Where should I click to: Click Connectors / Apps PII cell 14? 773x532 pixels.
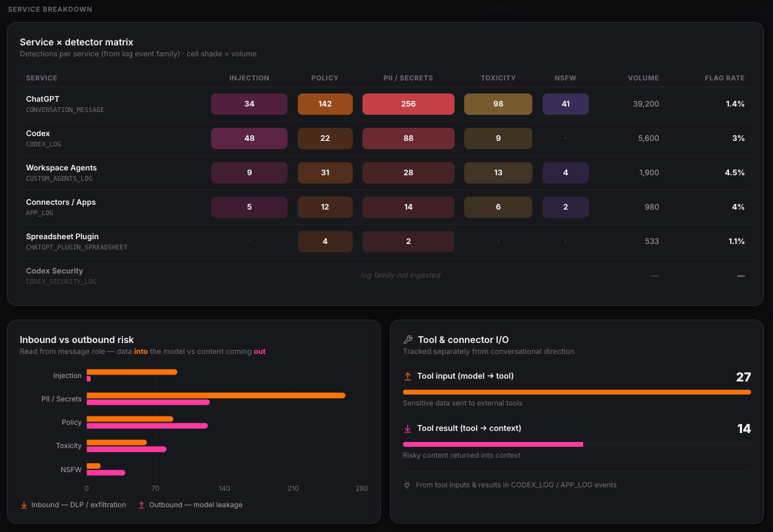tap(409, 207)
